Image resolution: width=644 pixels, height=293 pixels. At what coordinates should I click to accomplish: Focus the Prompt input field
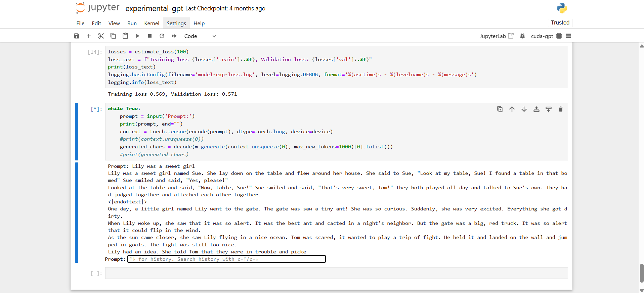[226, 259]
